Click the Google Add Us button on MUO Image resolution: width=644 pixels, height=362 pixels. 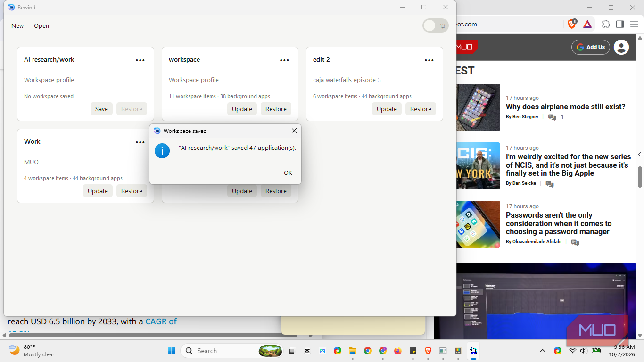click(x=591, y=47)
